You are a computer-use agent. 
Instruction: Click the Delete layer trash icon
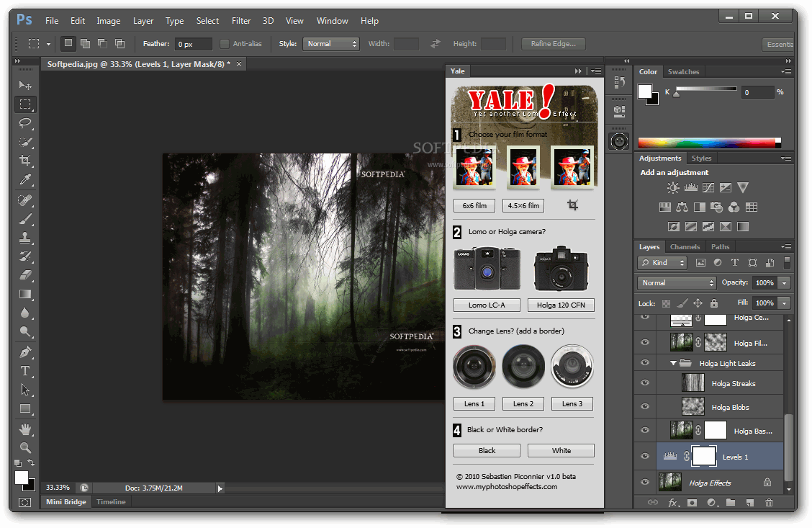[769, 502]
